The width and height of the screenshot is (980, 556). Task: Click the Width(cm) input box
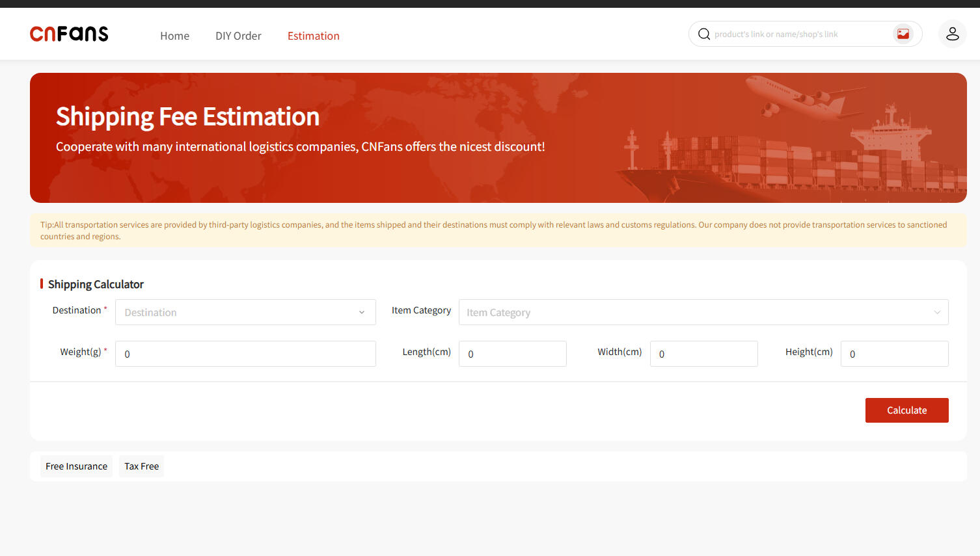coord(703,354)
